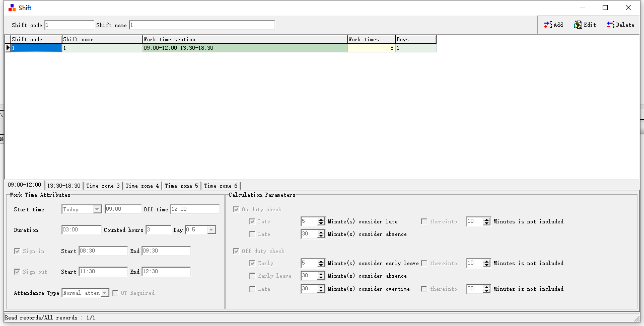
Task: Toggle the Early leave checkbox
Action: [252, 276]
